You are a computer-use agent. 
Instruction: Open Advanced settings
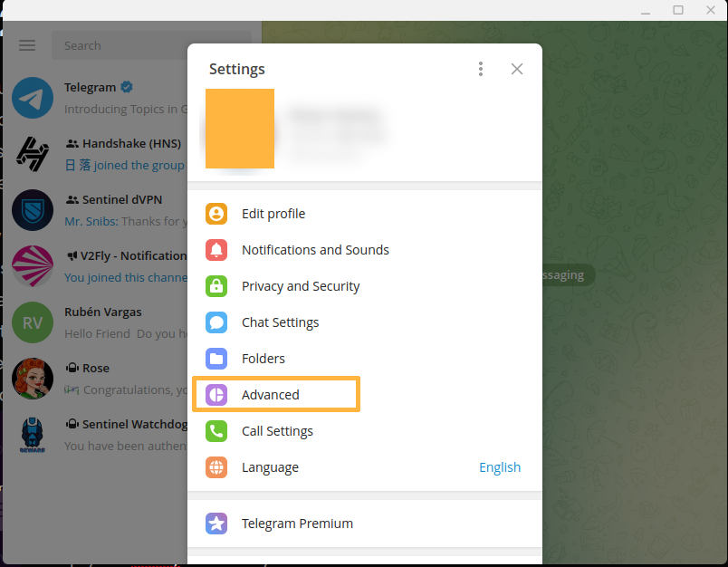365,395
